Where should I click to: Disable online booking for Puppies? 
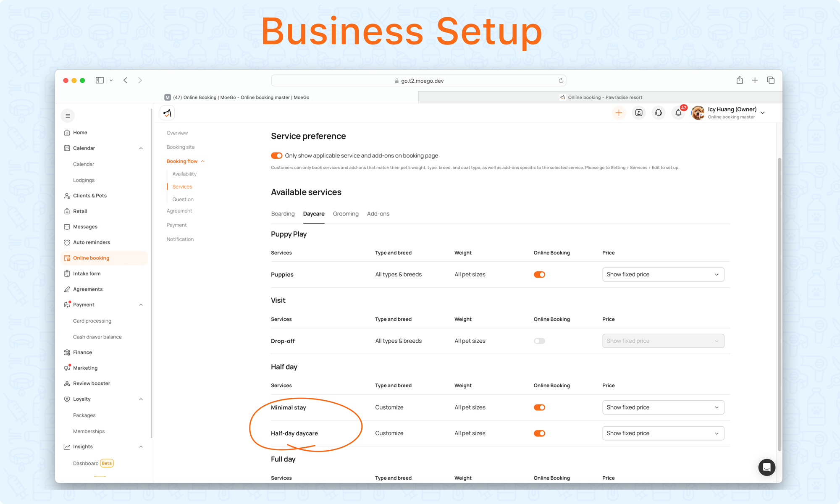(x=539, y=275)
